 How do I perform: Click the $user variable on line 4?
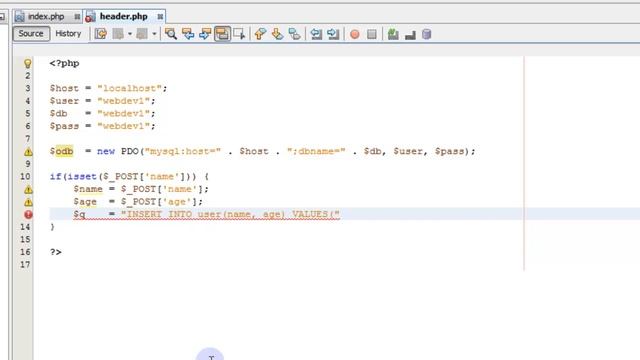point(64,101)
